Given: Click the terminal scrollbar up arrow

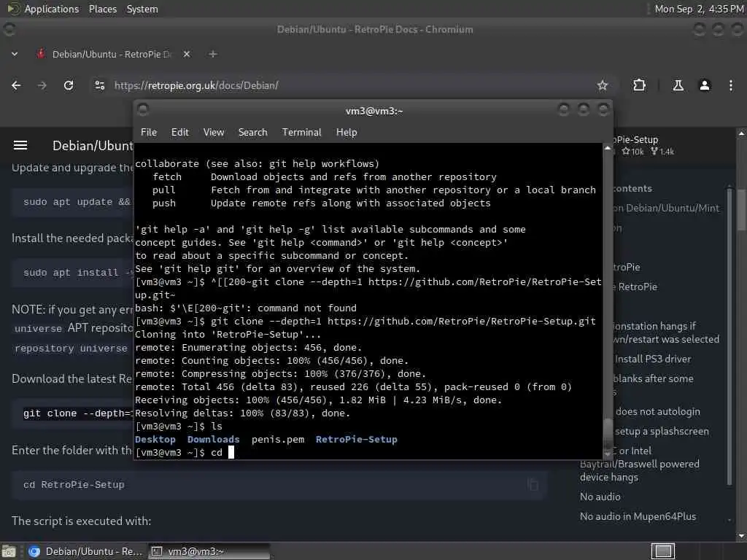Looking at the screenshot, I should tap(608, 149).
